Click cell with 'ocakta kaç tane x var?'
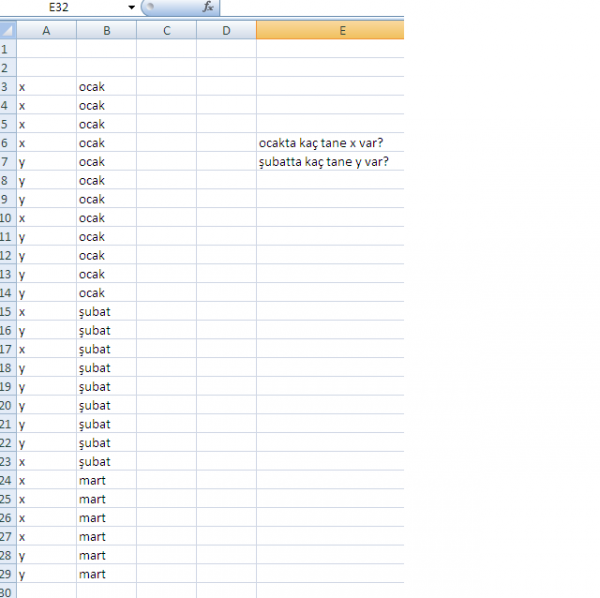The height and width of the screenshot is (598, 600). click(330, 143)
